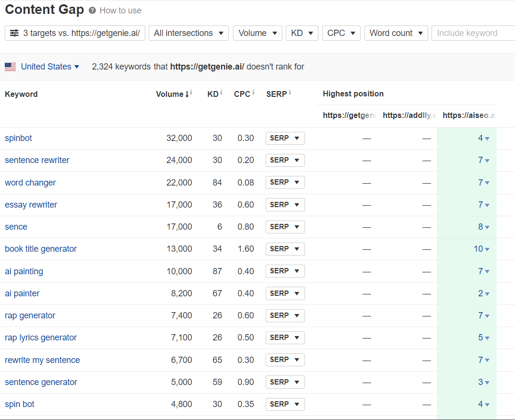
Task: Open the Volume filter dropdown
Action: click(257, 33)
